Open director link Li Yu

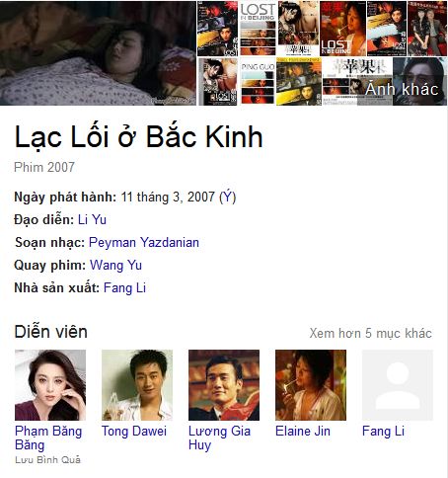click(x=92, y=220)
